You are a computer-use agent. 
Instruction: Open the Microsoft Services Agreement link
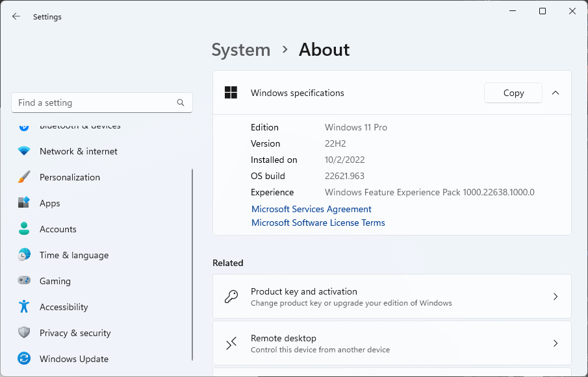click(311, 209)
